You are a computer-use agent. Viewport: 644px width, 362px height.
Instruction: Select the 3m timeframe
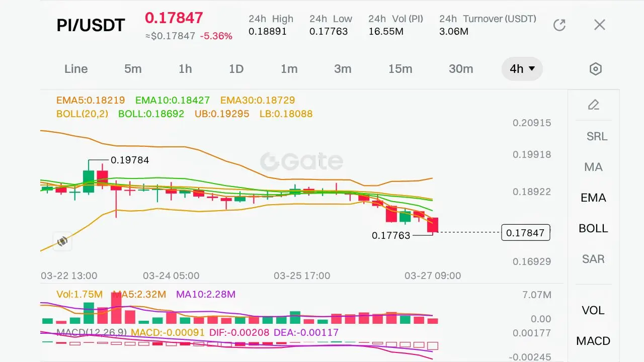pyautogui.click(x=343, y=69)
